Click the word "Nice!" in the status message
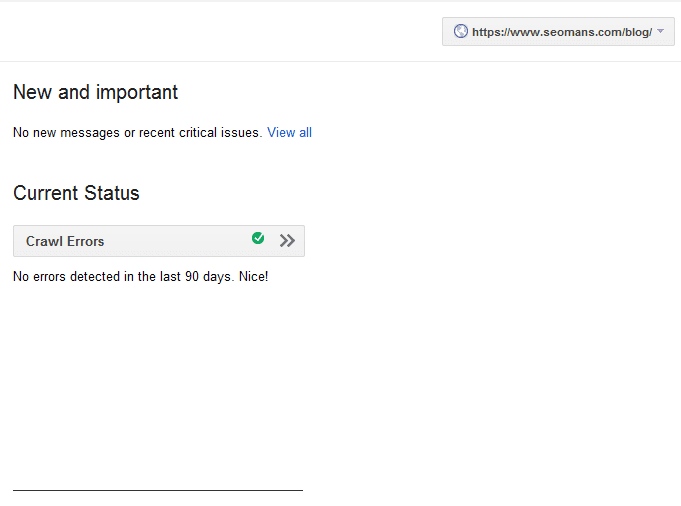This screenshot has height=506, width=681. (x=251, y=276)
